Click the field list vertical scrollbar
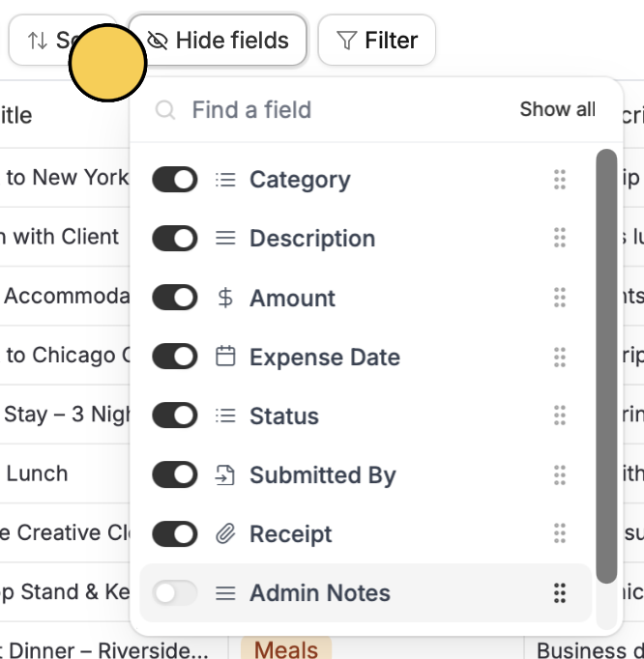Viewport: 644px width, 659px height. point(606,366)
